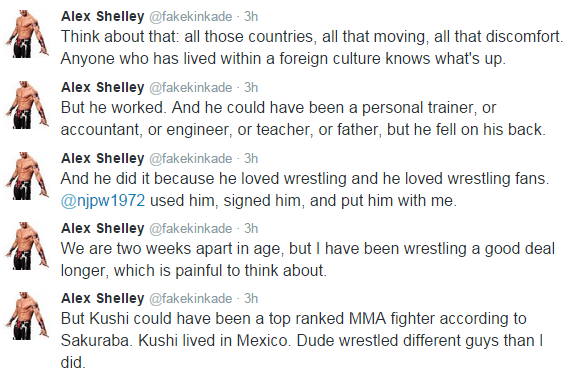Open @fakekinkade handle on 'loved wrestling' tweet
Screen dimensions: 568x378
tap(191, 159)
